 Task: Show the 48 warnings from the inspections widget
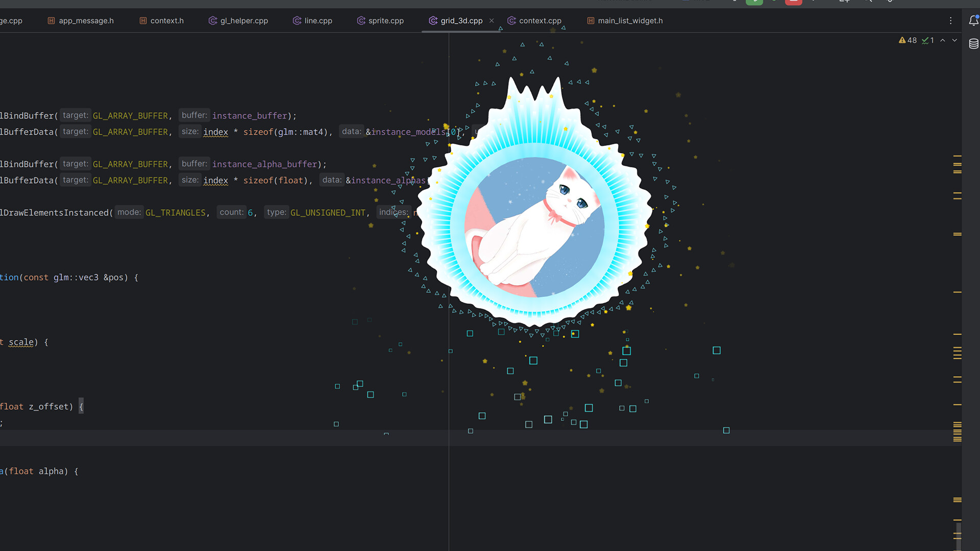click(908, 40)
